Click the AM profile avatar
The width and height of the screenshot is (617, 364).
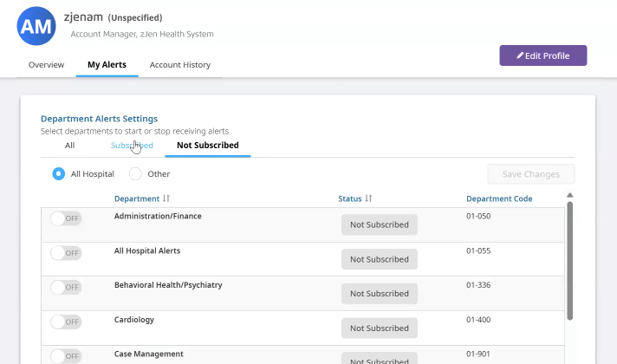tap(36, 27)
